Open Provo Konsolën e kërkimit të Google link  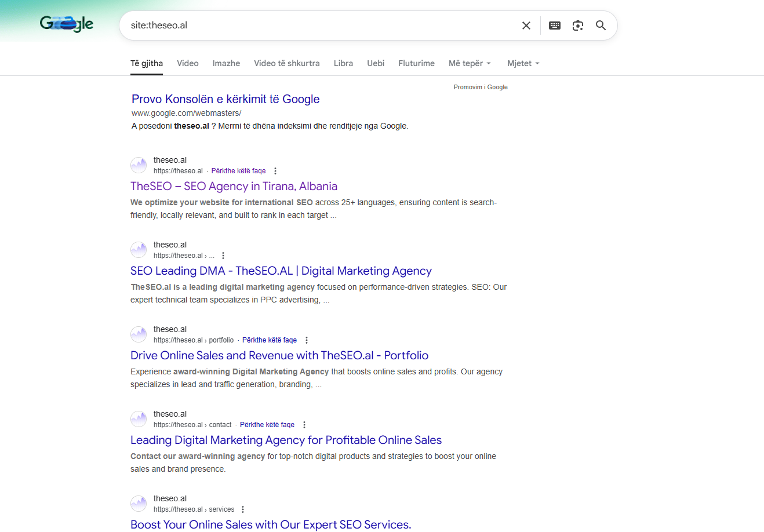point(225,99)
